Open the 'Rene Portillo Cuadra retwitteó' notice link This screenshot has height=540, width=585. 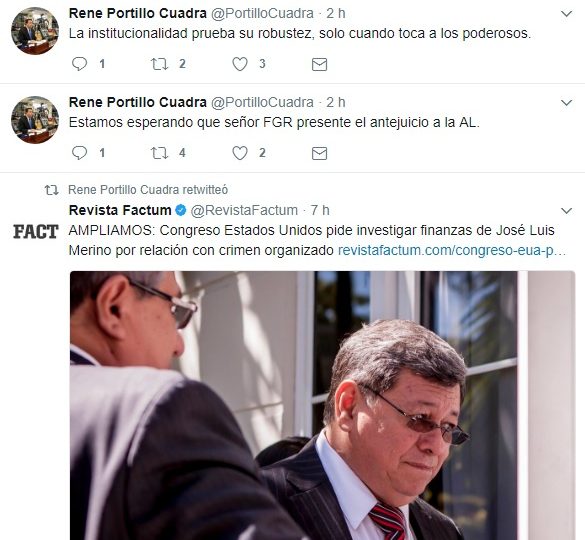tap(148, 190)
